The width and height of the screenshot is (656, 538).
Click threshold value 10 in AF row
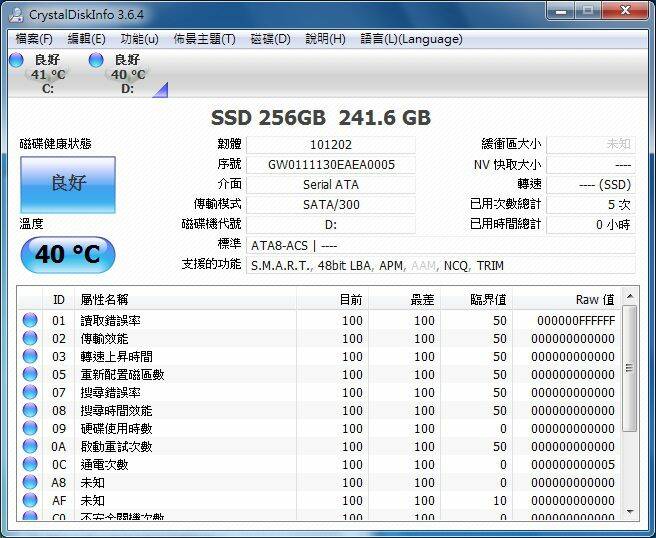click(x=500, y=501)
